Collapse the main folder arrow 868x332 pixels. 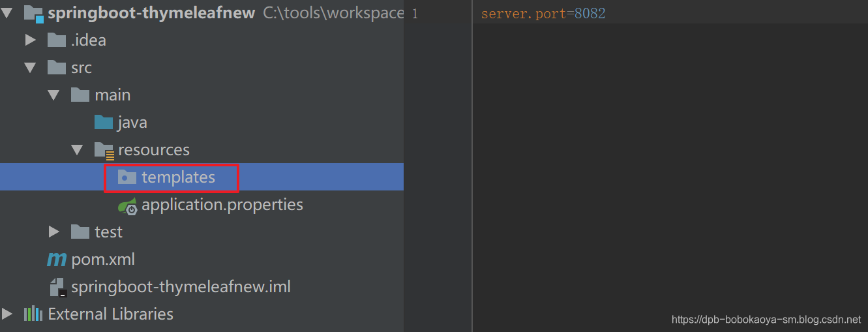click(x=53, y=95)
